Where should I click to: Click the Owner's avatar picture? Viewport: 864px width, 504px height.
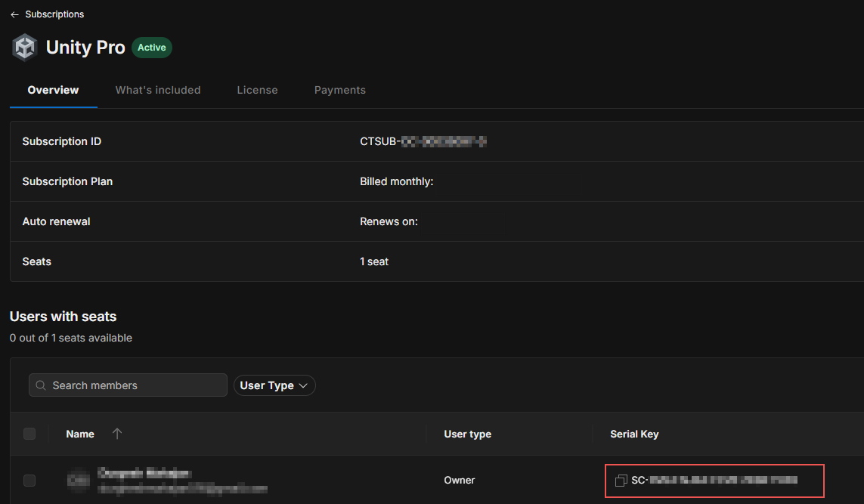(79, 480)
